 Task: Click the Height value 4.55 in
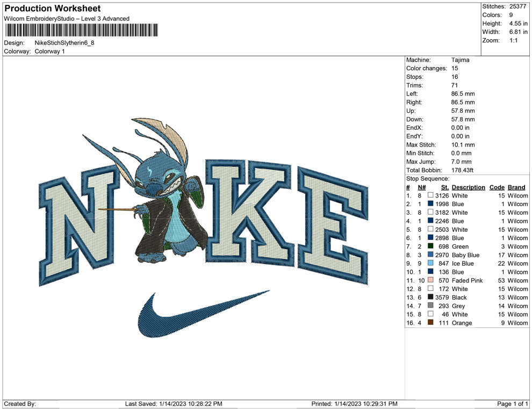point(518,24)
